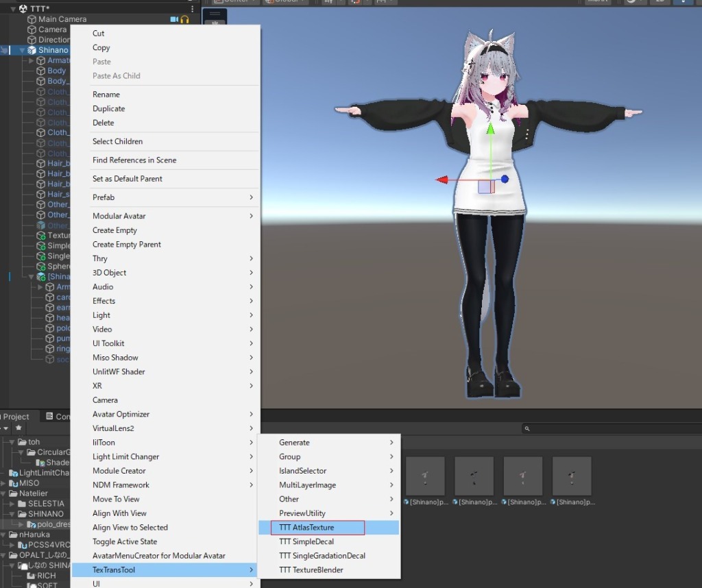Click the Shade asset icon in Project tree
Image resolution: width=702 pixels, height=588 pixels.
40,463
